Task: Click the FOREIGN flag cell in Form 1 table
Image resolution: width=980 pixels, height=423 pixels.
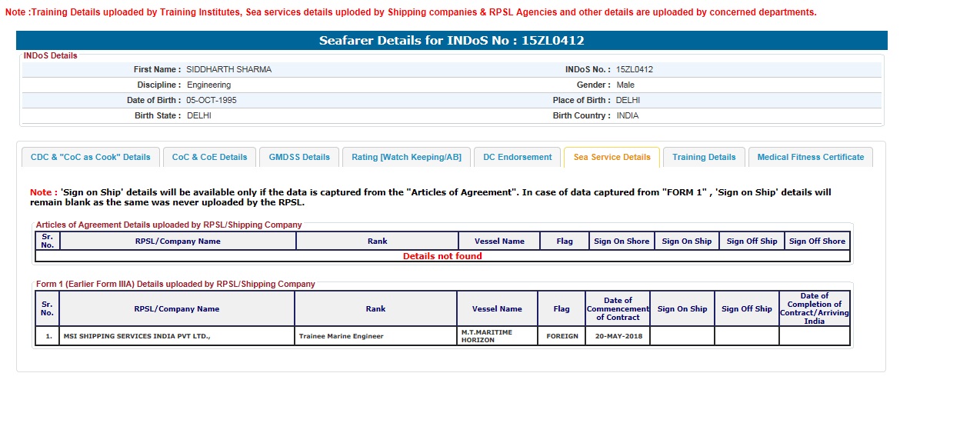Action: click(562, 336)
